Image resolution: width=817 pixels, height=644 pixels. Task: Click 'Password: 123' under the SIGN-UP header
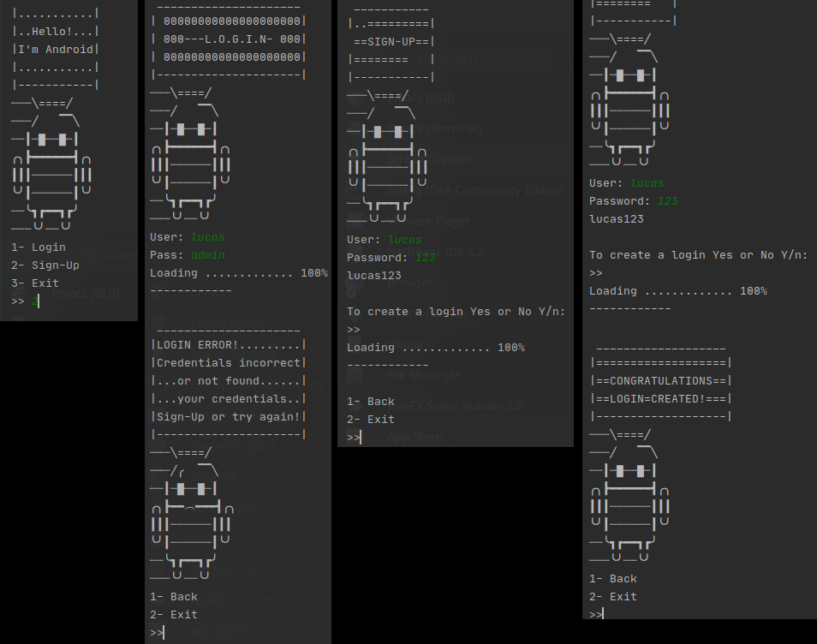point(391,258)
